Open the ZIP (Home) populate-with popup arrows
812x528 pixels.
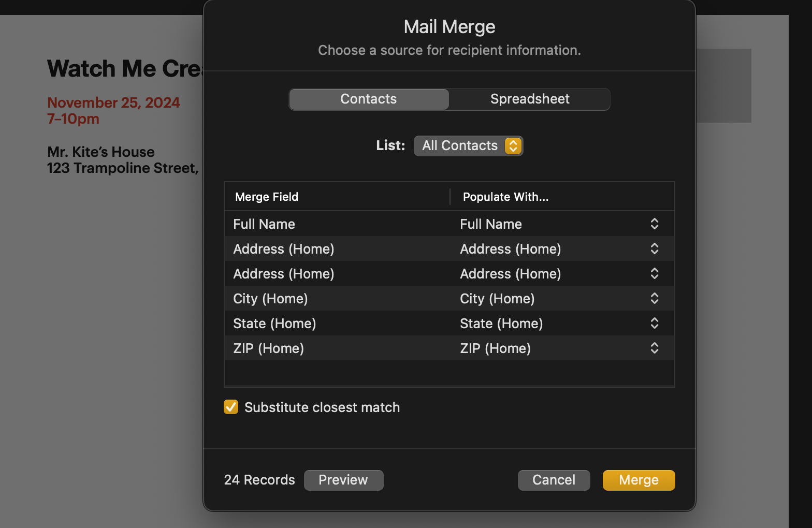click(655, 348)
